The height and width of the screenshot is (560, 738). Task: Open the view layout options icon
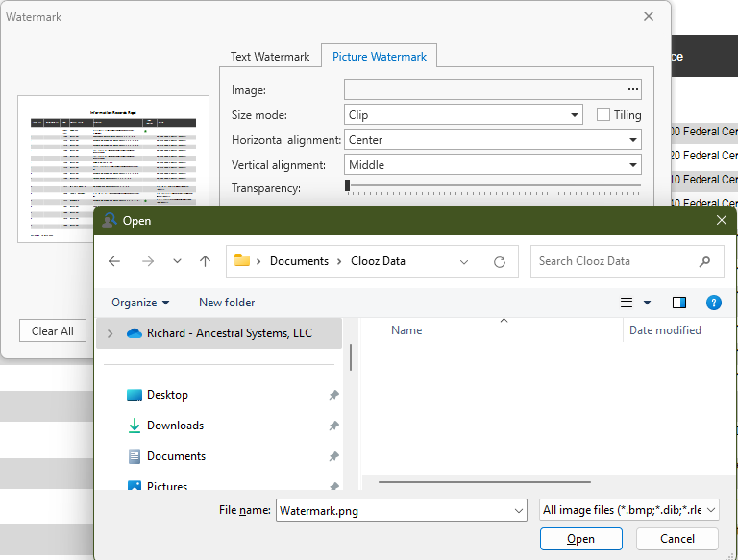coord(627,303)
